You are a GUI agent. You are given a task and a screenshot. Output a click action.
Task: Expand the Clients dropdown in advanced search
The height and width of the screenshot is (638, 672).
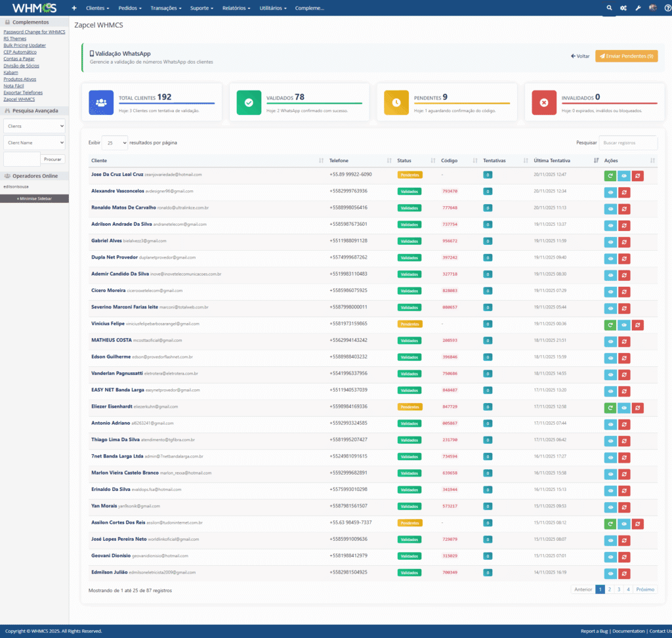[x=34, y=125]
